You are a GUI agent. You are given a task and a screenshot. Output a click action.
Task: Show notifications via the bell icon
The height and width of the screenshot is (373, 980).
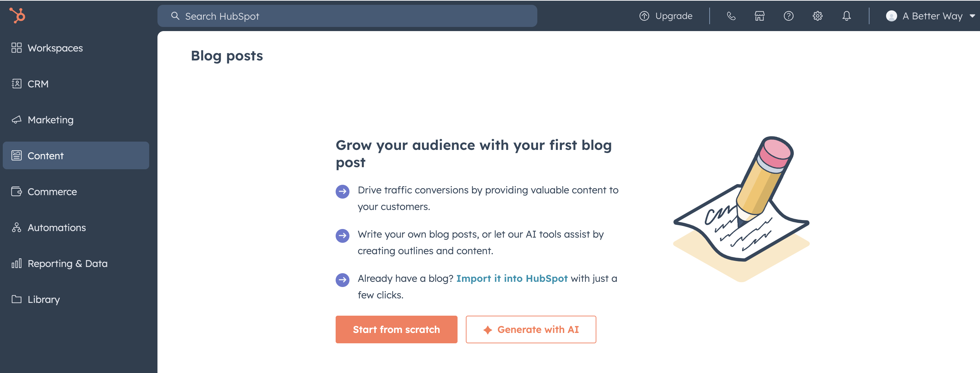[x=846, y=16]
